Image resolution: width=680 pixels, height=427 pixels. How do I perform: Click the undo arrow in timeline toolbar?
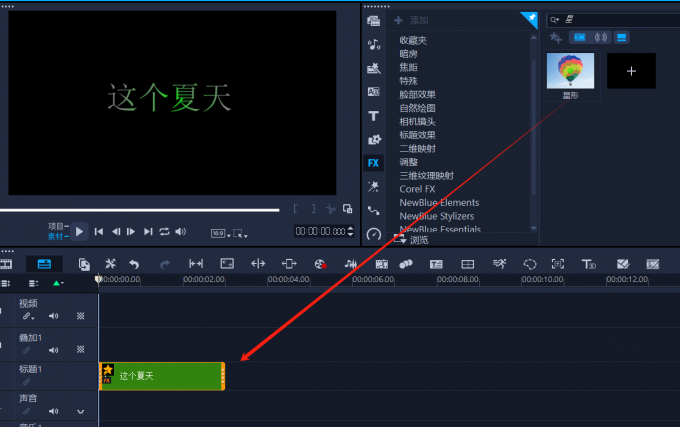pos(134,264)
